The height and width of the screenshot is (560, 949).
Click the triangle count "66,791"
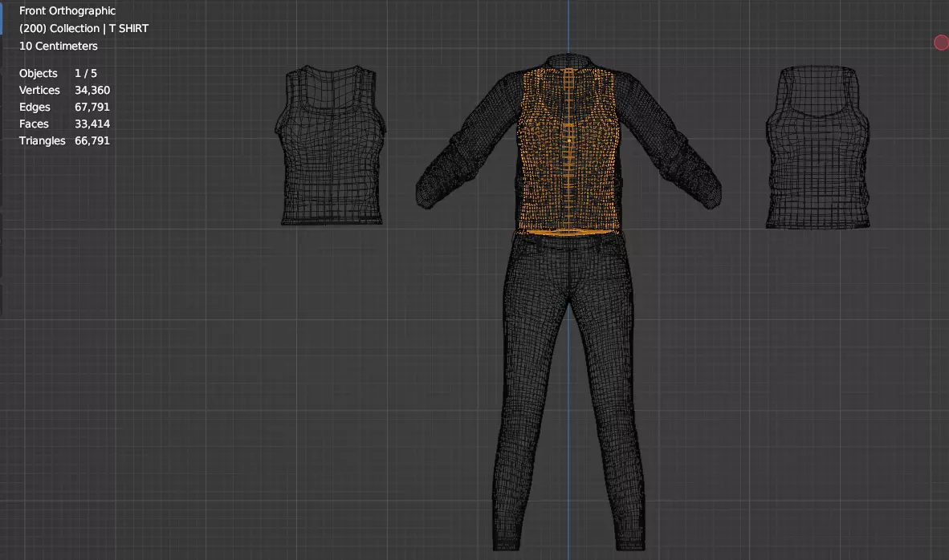coord(92,141)
